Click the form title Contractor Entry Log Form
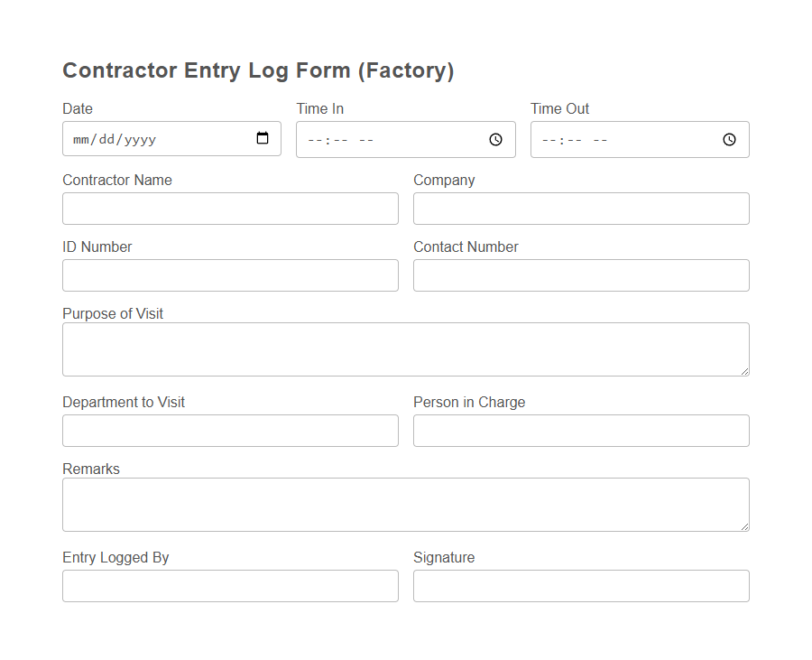Screen dimensions: 812x660 tap(257, 70)
